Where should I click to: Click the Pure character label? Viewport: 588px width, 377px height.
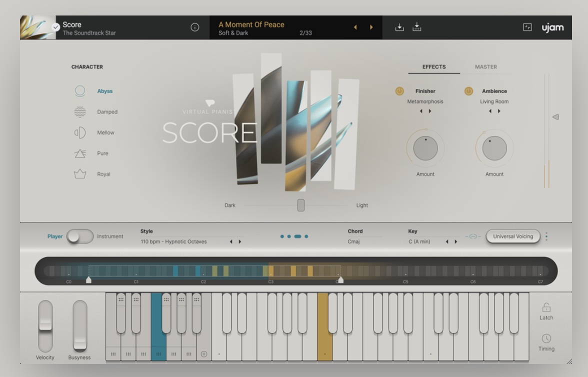click(x=102, y=153)
